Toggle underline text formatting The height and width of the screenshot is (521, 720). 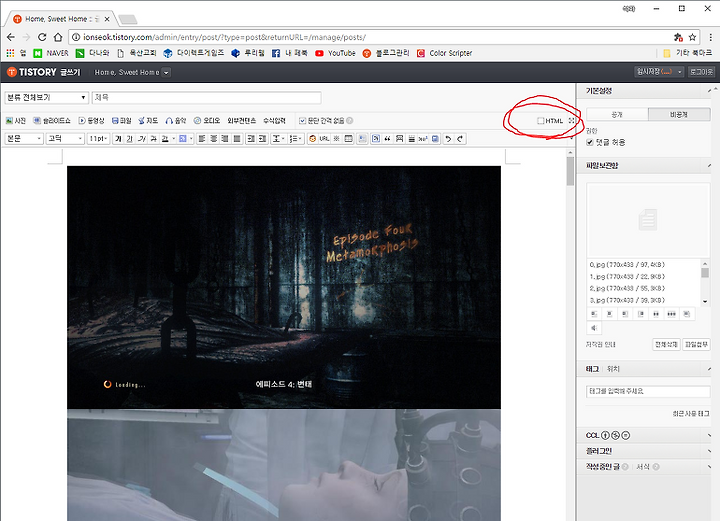pyautogui.click(x=129, y=139)
